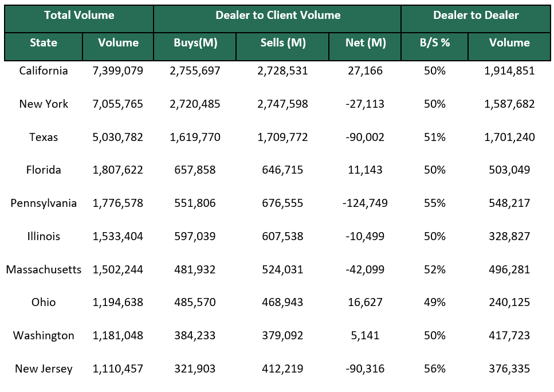554x392 pixels.
Task: Select Texas's net value of -90,002
Action: point(364,137)
